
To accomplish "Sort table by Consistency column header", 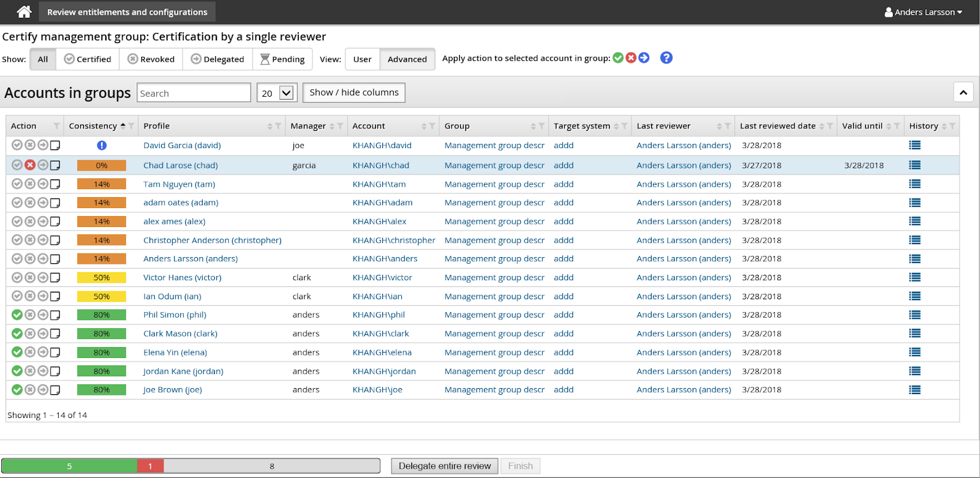I will pos(93,126).
